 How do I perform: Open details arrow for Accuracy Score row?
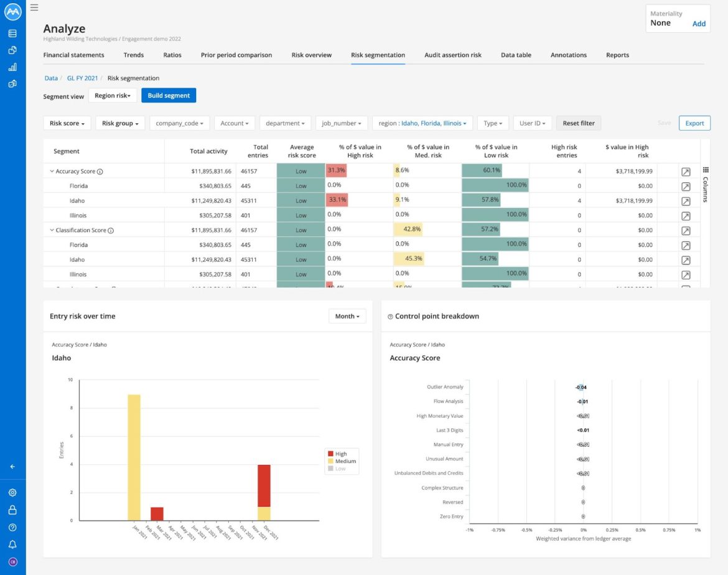click(x=686, y=172)
